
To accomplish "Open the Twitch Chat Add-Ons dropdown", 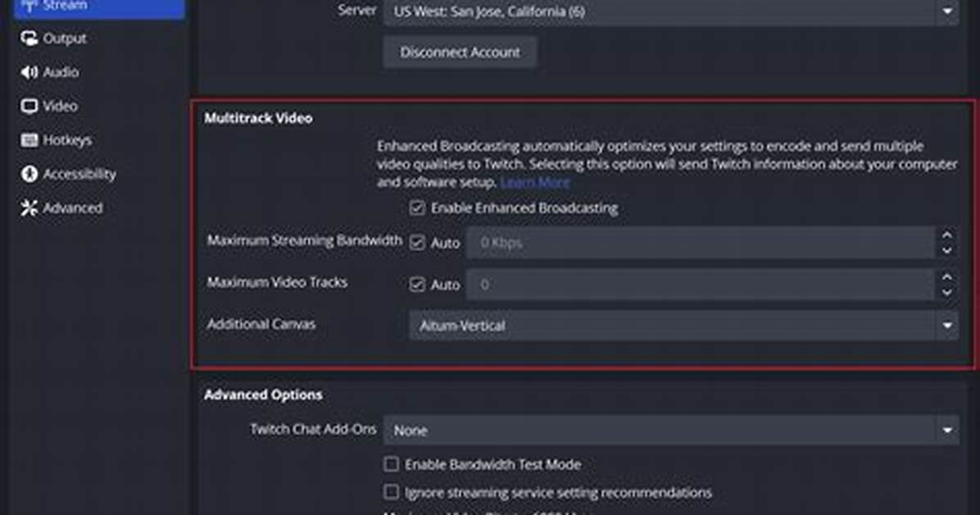I will click(x=670, y=431).
